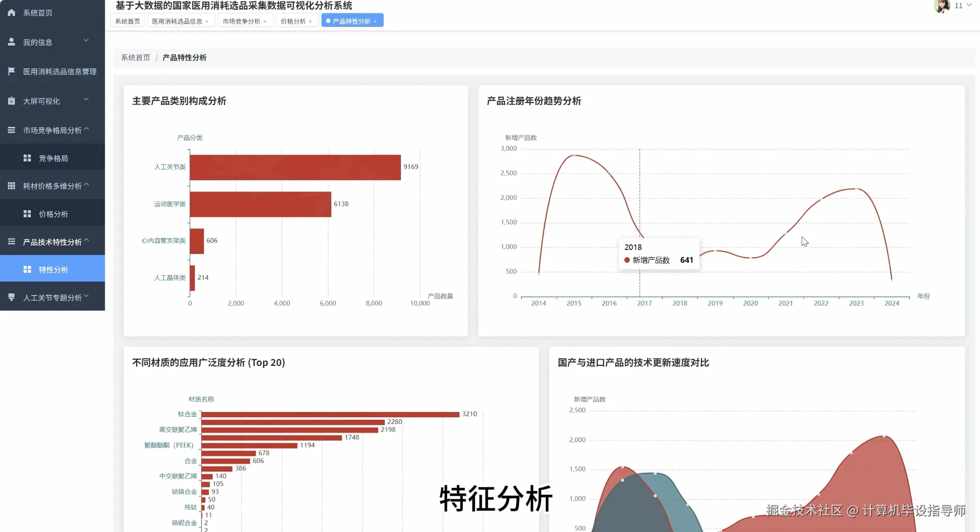Click 产品特性分析 breadcrumb text
This screenshot has height=532, width=980.
[x=184, y=57]
